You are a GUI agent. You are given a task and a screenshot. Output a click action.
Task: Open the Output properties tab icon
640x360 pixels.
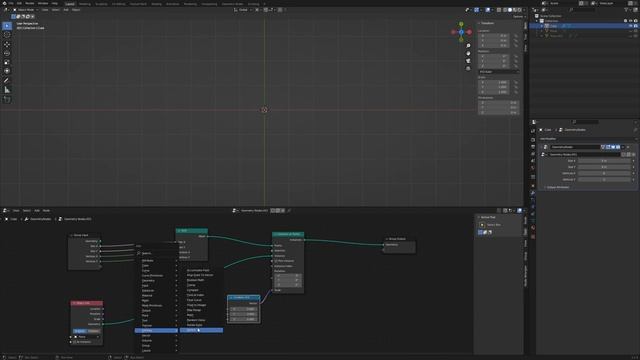click(x=533, y=147)
